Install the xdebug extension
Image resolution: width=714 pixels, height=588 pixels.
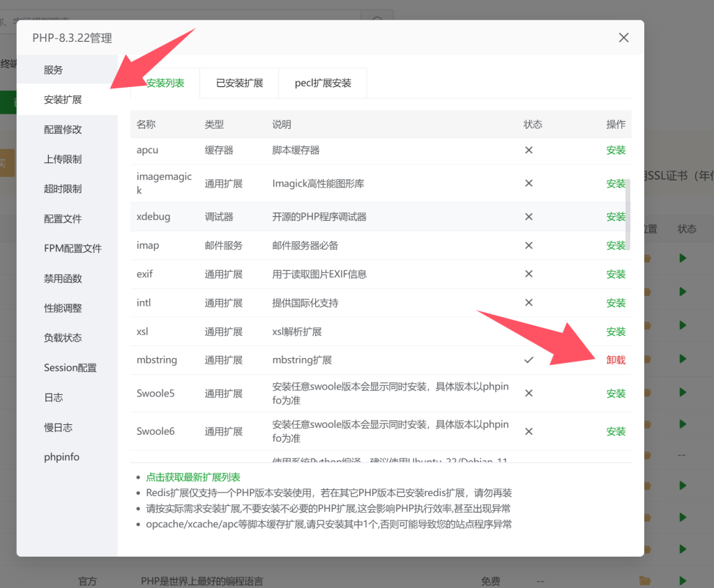[x=616, y=217]
